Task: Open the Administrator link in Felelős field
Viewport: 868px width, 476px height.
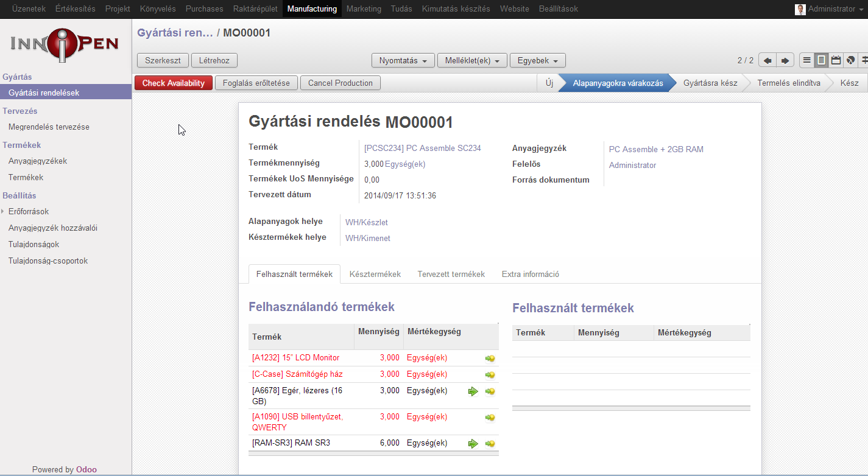Action: [632, 165]
